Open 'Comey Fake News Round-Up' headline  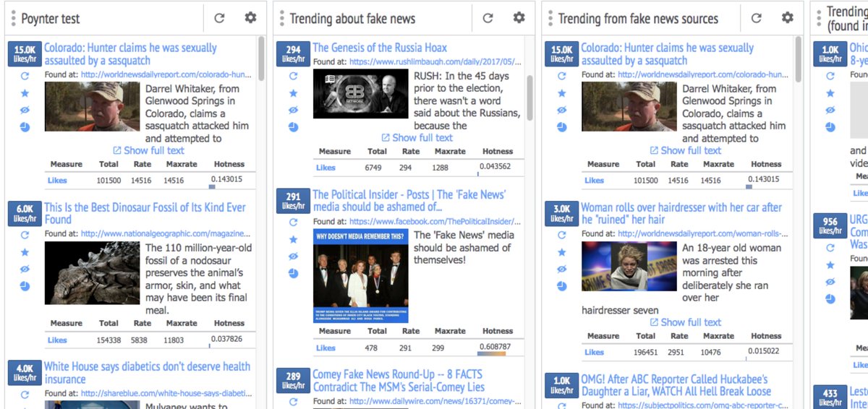397,381
